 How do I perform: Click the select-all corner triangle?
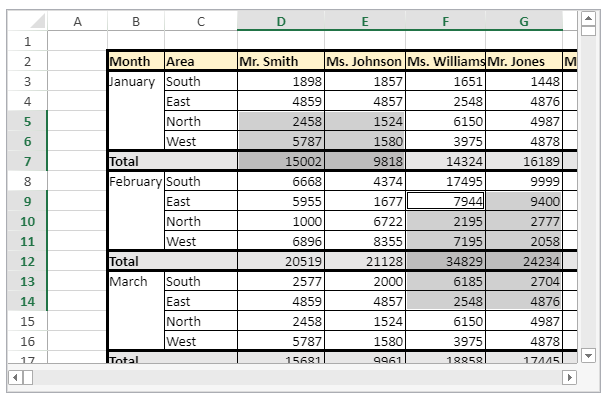(38, 21)
